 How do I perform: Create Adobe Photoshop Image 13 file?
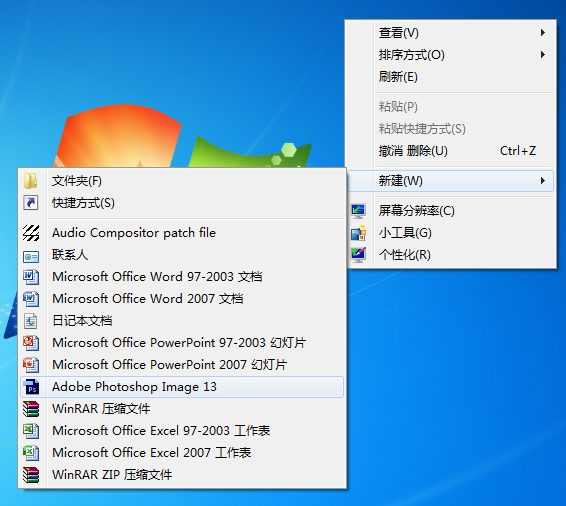(x=182, y=387)
